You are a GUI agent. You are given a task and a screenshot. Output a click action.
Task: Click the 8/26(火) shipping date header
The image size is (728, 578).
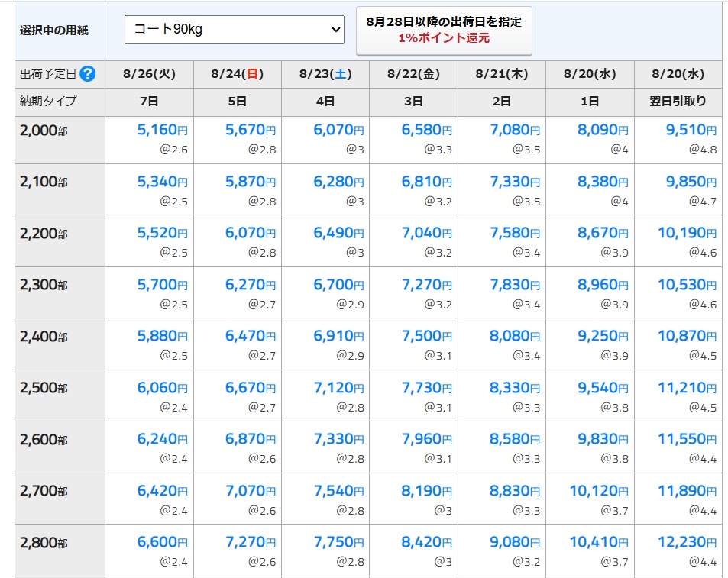pos(149,74)
